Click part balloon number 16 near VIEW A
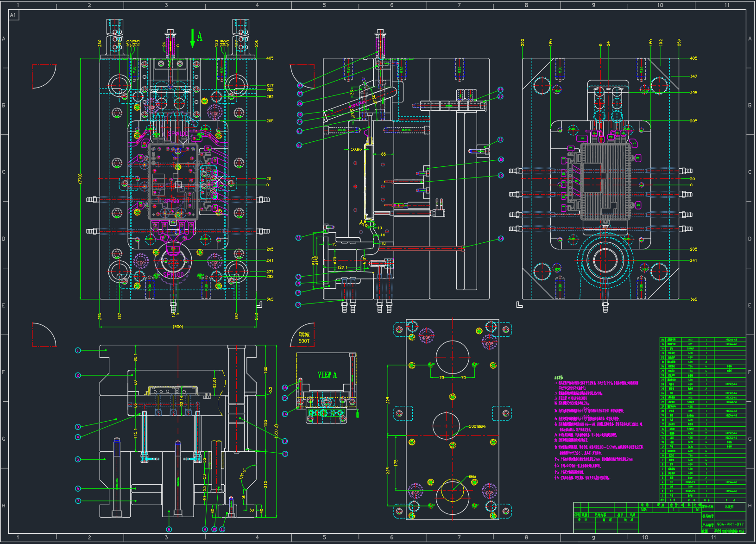The width and height of the screenshot is (756, 544). click(x=285, y=387)
